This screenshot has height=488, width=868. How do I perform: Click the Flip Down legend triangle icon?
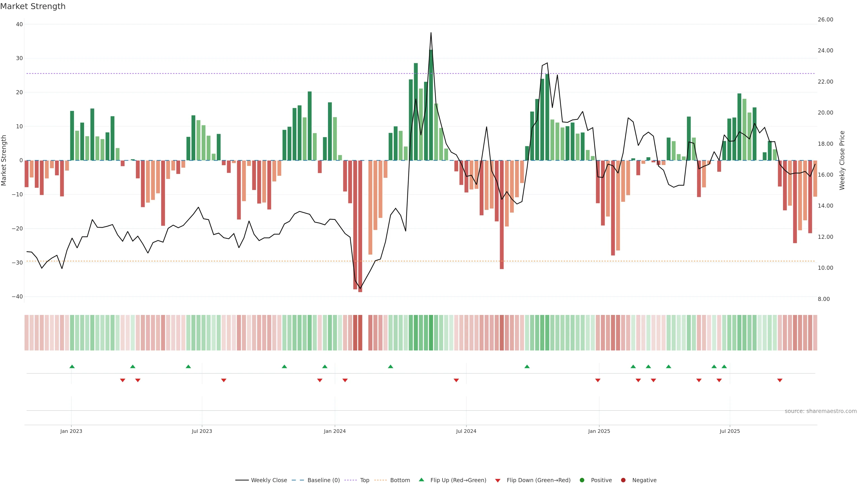(498, 481)
